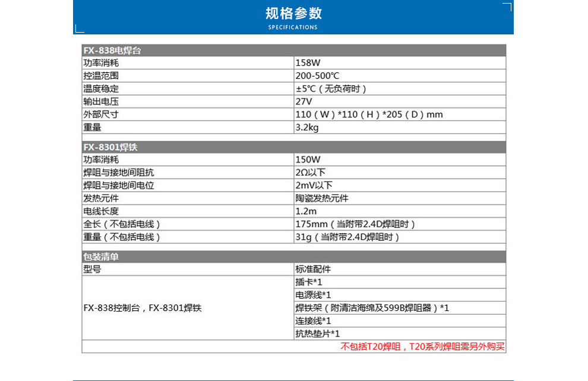588x381 pixels.
Task: Select the FX-838控制台，FX-8301焊铁 cell
Action: point(188,308)
